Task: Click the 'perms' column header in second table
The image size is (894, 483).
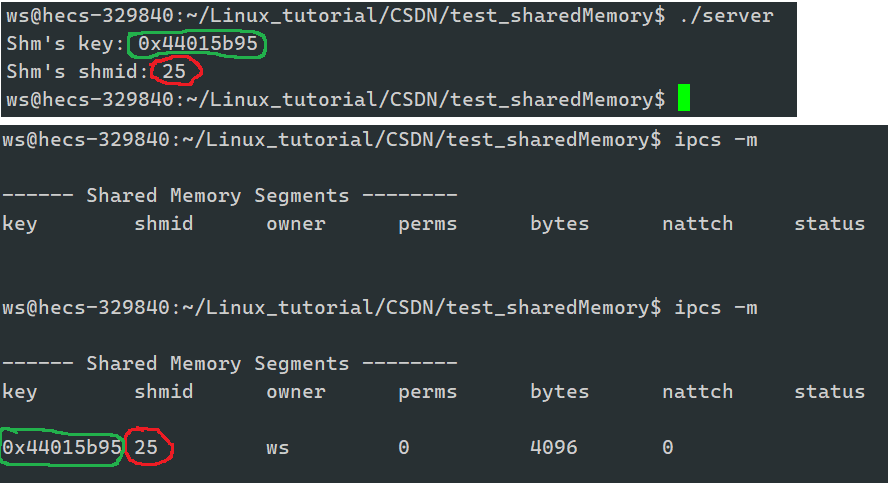Action: pyautogui.click(x=428, y=393)
